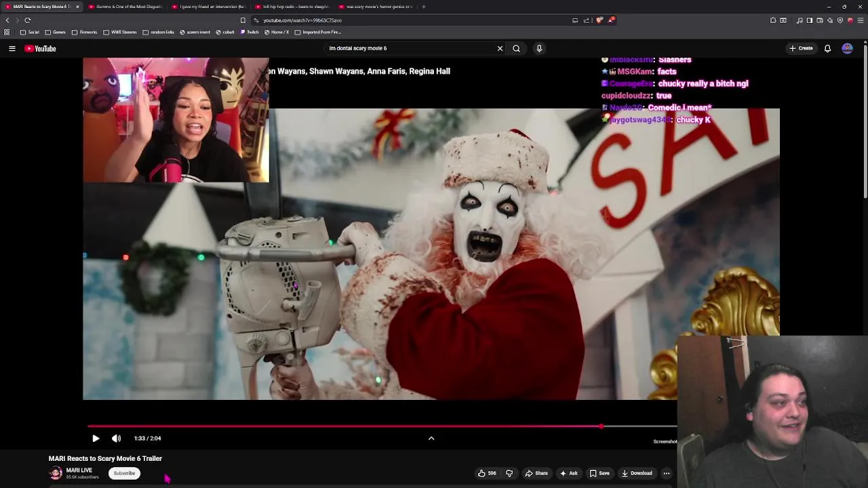Open YouTube notifications bell

pos(827,48)
